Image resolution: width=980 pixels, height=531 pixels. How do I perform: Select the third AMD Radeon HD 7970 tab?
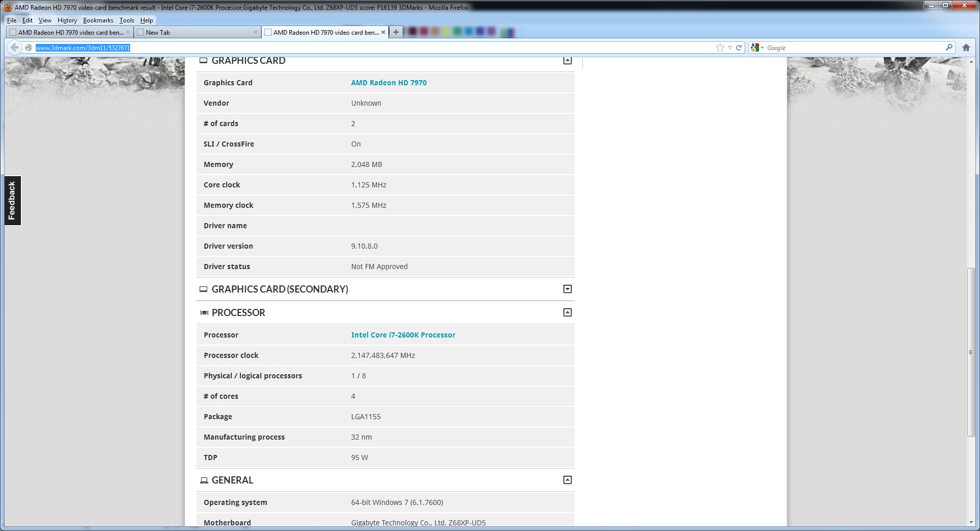325,32
